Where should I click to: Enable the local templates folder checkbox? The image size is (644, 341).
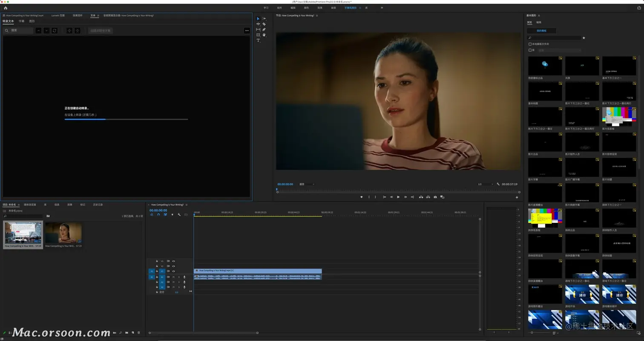(x=530, y=44)
